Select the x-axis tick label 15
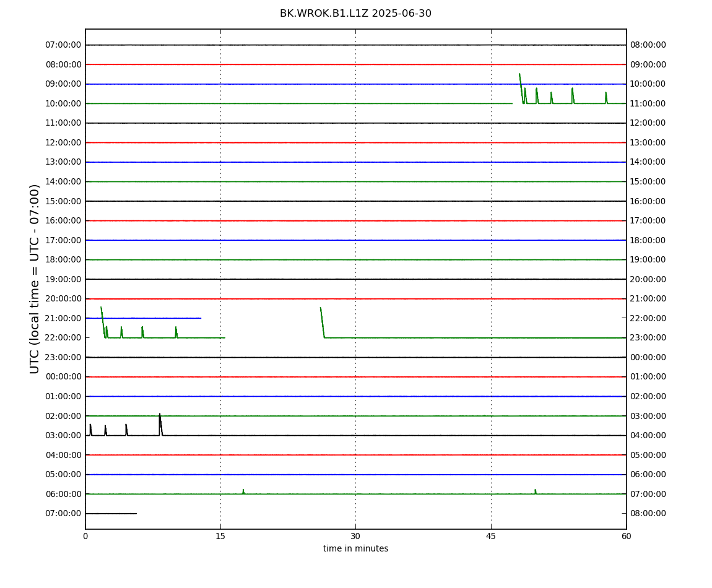 [x=220, y=536]
